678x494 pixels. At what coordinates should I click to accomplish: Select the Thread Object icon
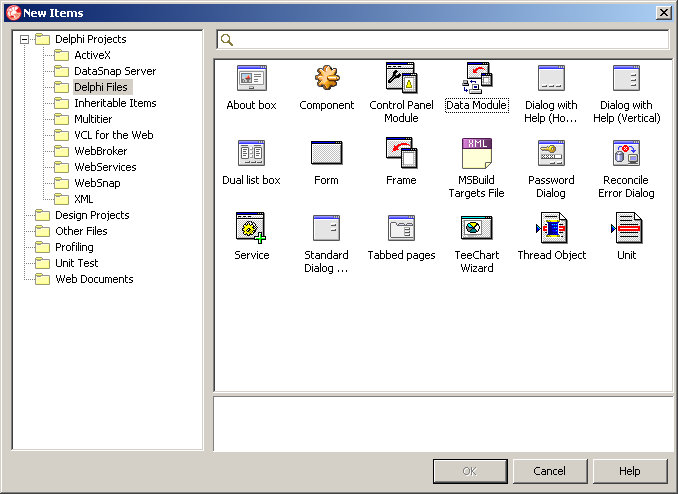click(x=551, y=228)
